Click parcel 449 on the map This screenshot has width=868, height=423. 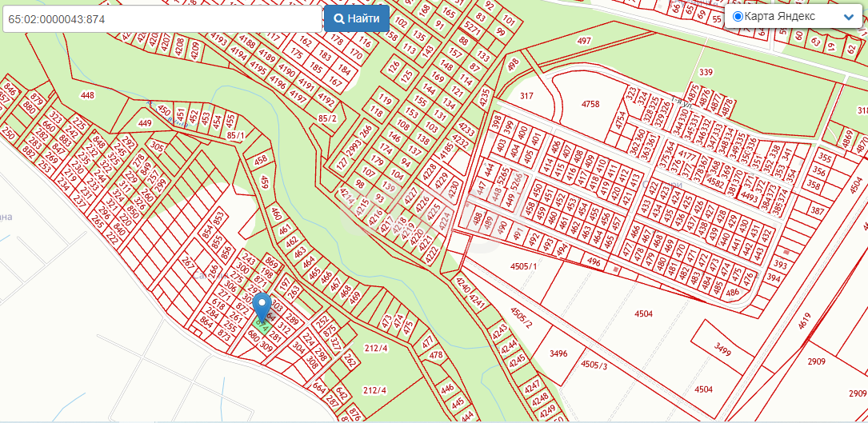click(x=145, y=123)
